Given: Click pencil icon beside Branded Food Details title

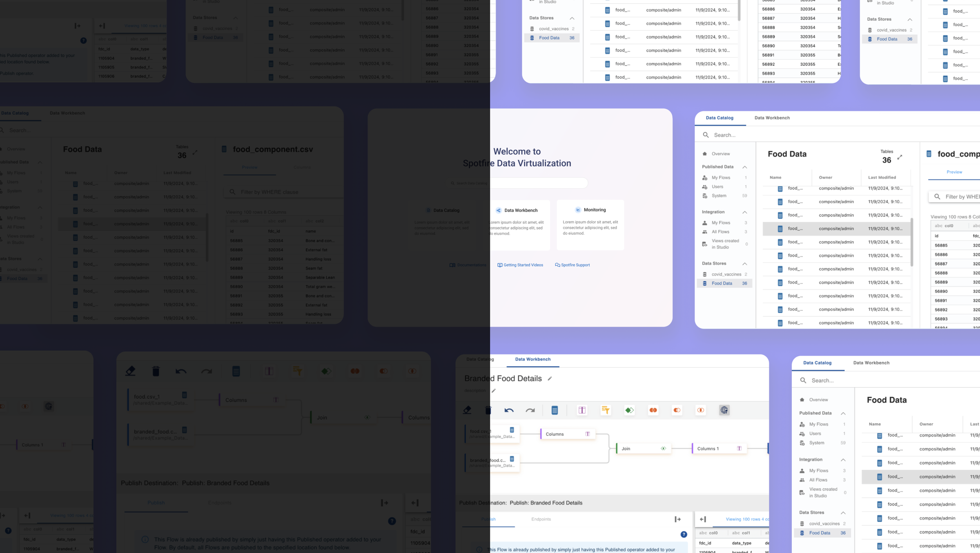Looking at the screenshot, I should point(550,379).
